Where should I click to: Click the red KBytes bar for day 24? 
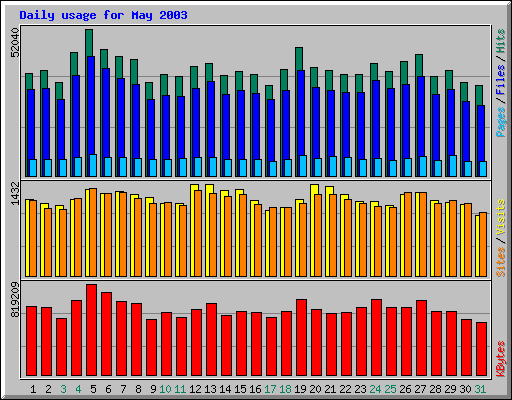(x=376, y=338)
